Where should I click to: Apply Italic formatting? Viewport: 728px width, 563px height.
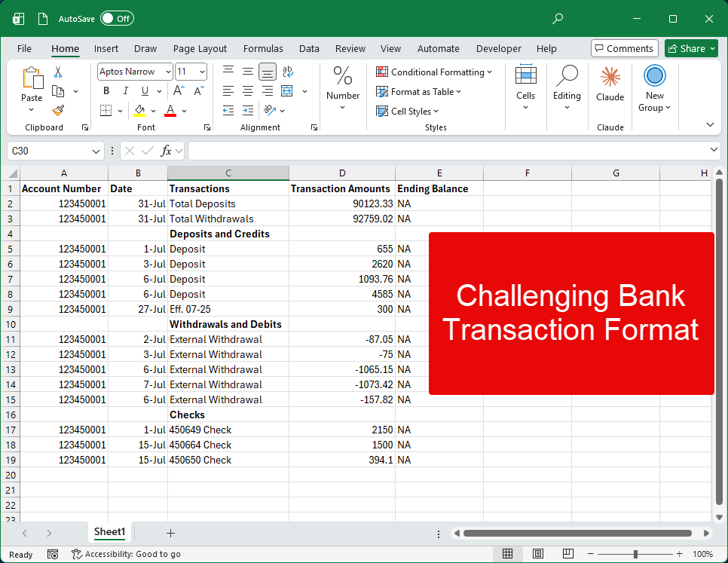click(x=125, y=91)
